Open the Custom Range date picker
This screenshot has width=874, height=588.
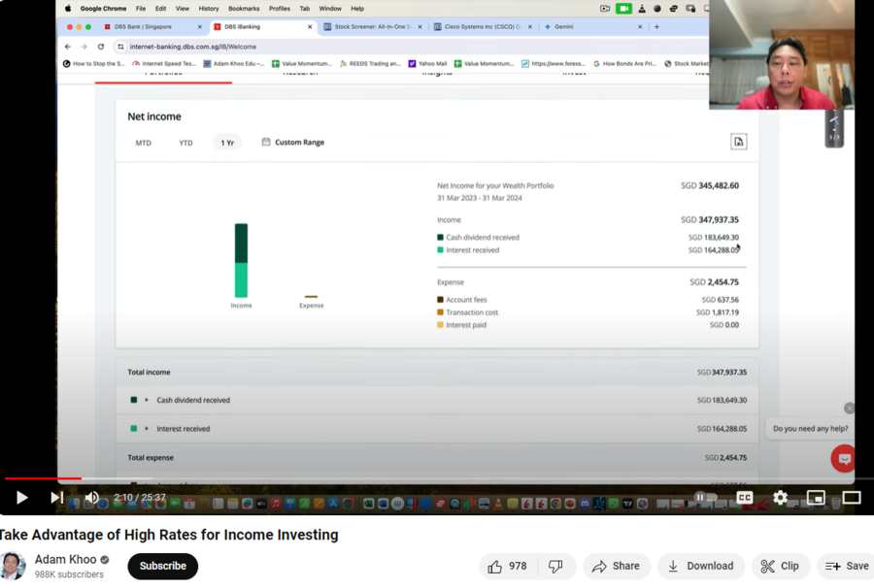coord(292,143)
